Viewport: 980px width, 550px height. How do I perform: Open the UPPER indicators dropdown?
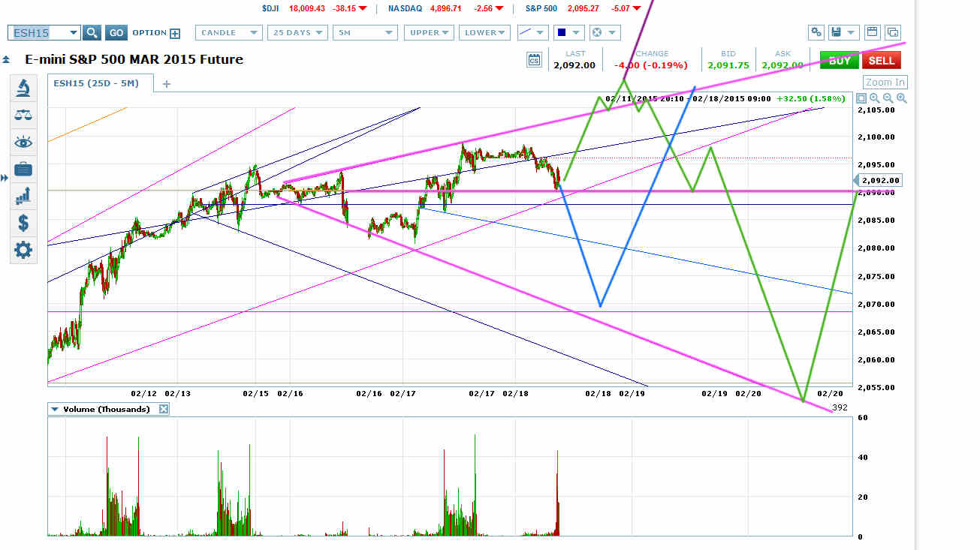(x=428, y=32)
